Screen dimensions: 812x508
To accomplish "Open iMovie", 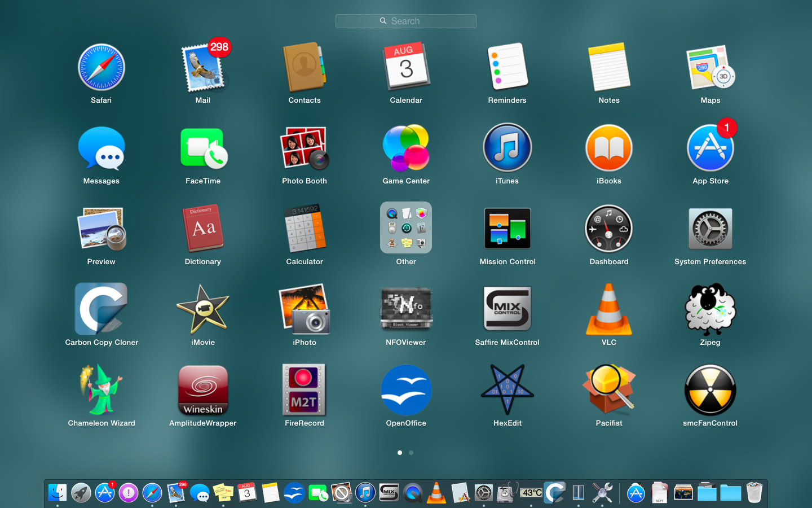I will click(203, 309).
